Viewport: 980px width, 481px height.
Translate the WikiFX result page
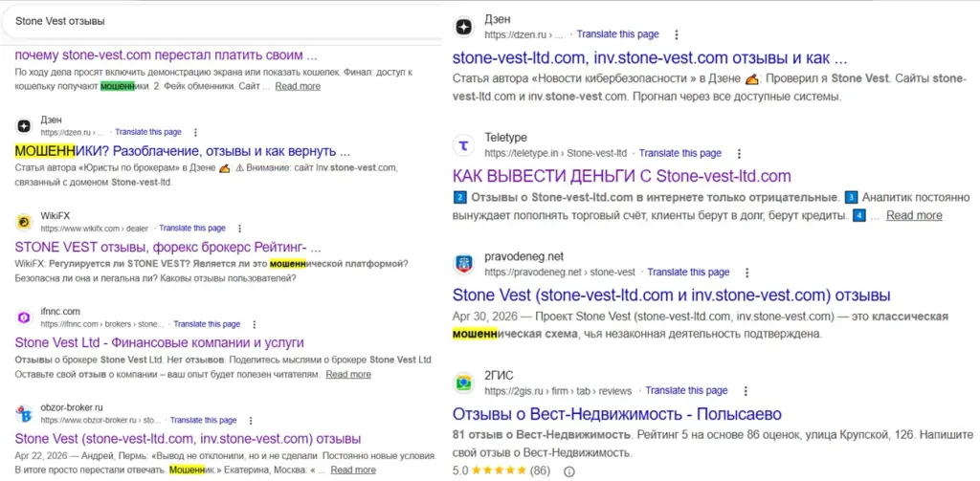[x=192, y=229]
